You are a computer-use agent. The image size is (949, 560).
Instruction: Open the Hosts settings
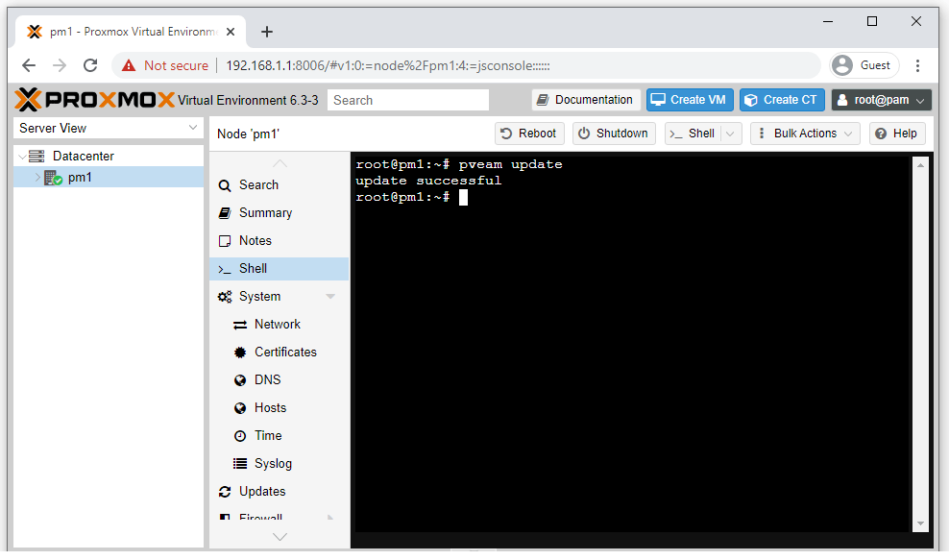click(279, 408)
